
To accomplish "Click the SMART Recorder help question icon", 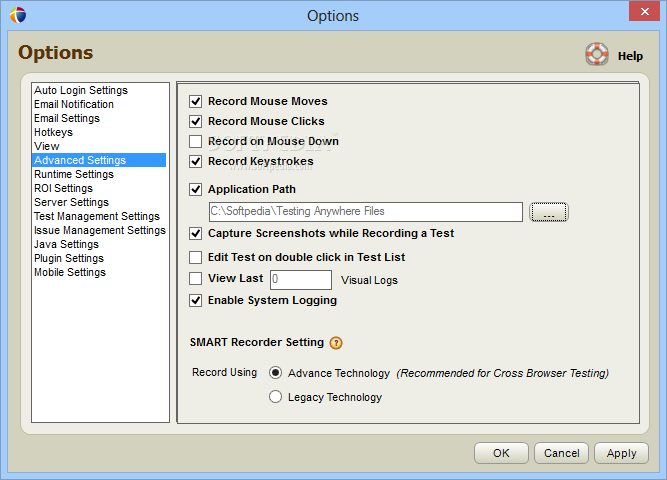I will [336, 343].
